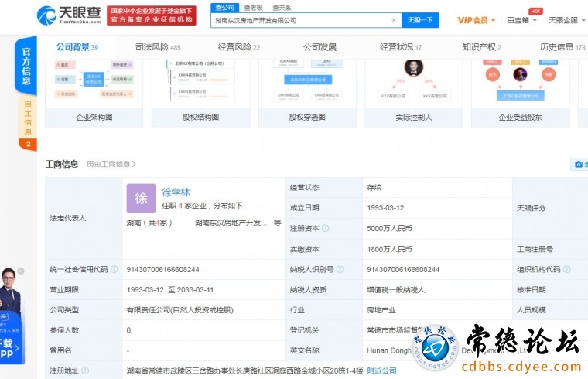588x379 pixels.
Task: Click the 等 more companies link
Action: click(x=277, y=223)
